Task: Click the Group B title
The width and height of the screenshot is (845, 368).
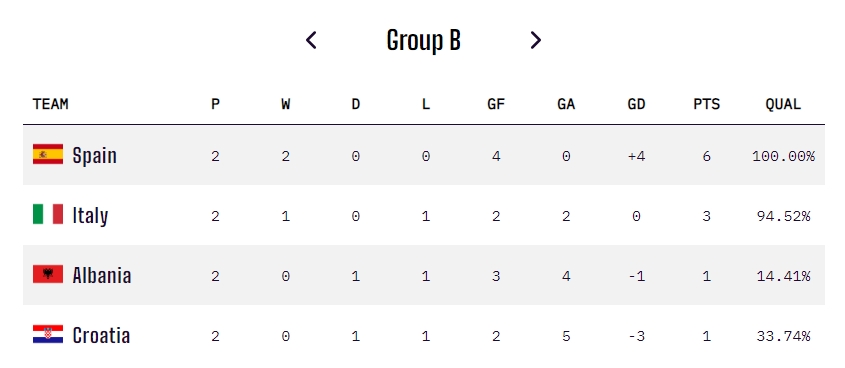Action: (x=424, y=40)
